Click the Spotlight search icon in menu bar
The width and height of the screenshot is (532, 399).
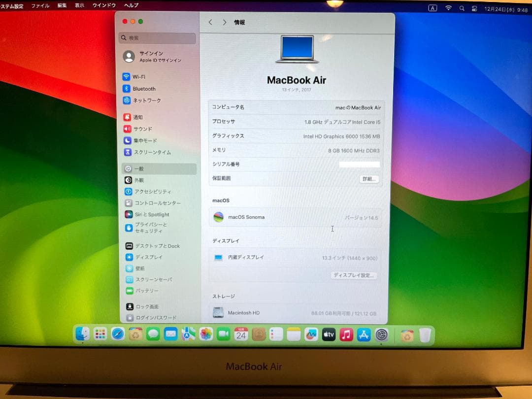tap(461, 8)
